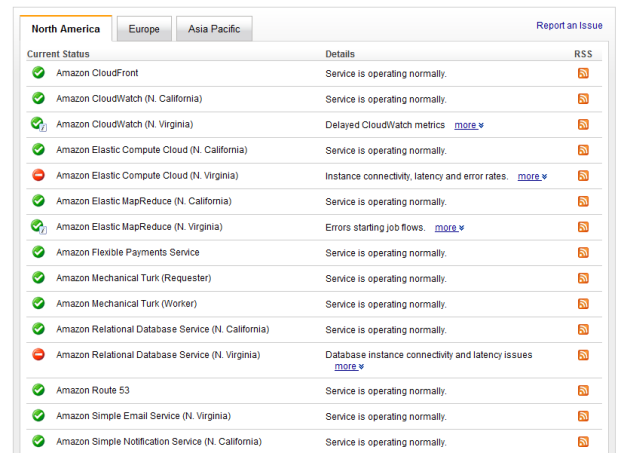Click Amazon Simple Email Service (N. Virginia) text
This screenshot has height=453, width=630.
(143, 416)
